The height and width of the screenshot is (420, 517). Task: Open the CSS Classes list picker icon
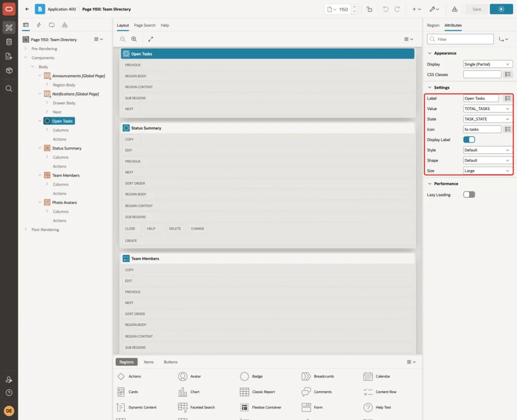coord(508,75)
